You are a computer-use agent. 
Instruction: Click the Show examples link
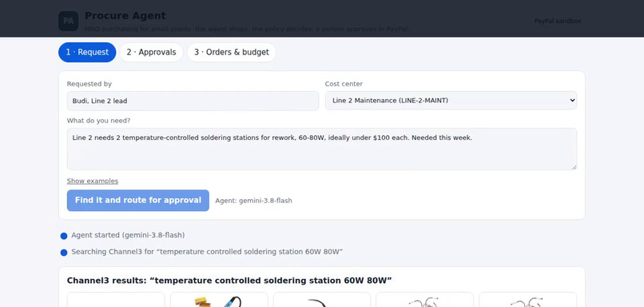point(93,181)
